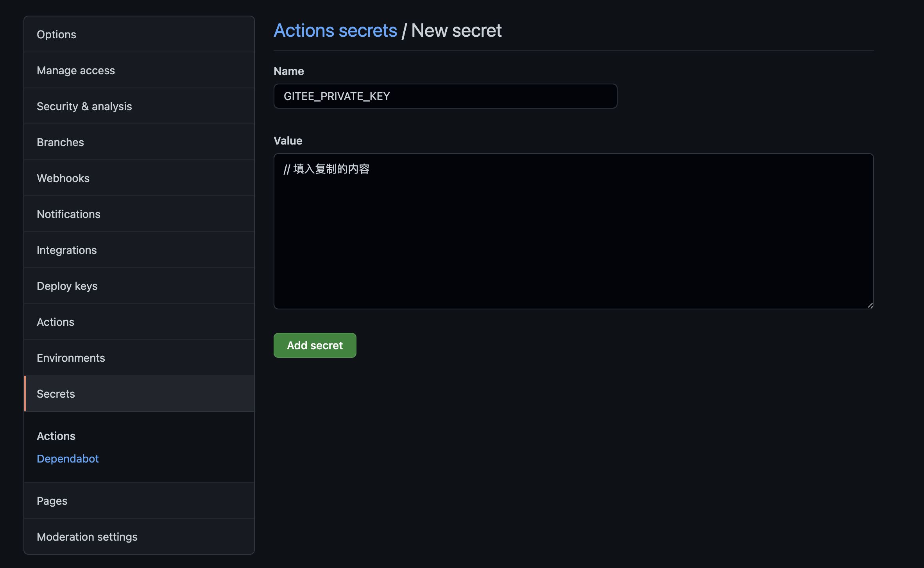
Task: Click the textarea resize handle
Action: click(x=871, y=305)
